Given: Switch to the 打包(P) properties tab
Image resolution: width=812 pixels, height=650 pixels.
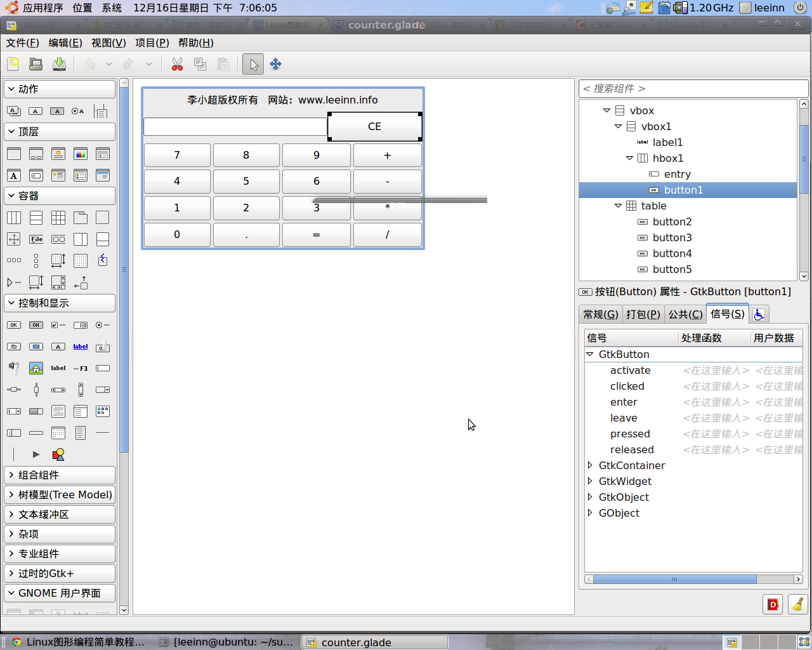Looking at the screenshot, I should (643, 314).
